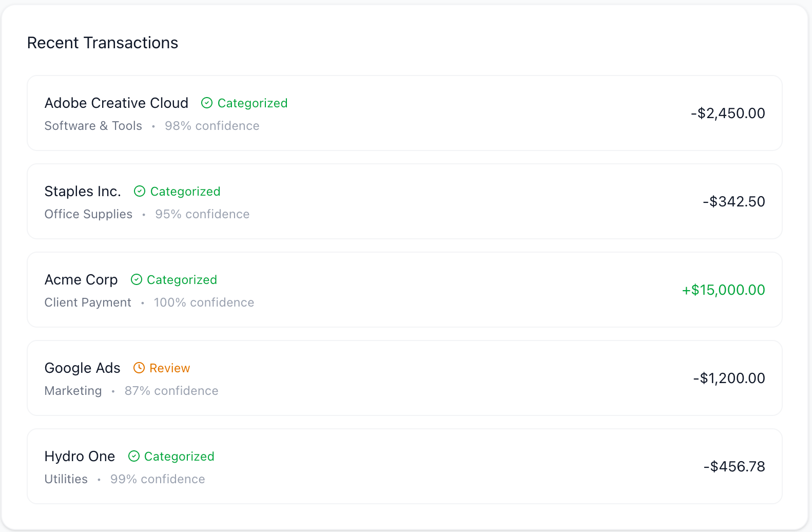Viewport: 812px width, 532px height.
Task: Click the Office Supplies category label
Action: tap(88, 214)
